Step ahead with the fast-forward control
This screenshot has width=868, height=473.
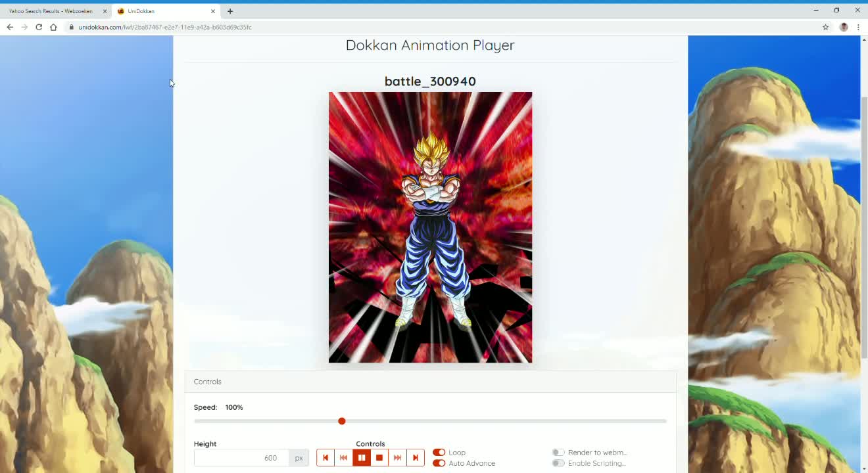(397, 458)
